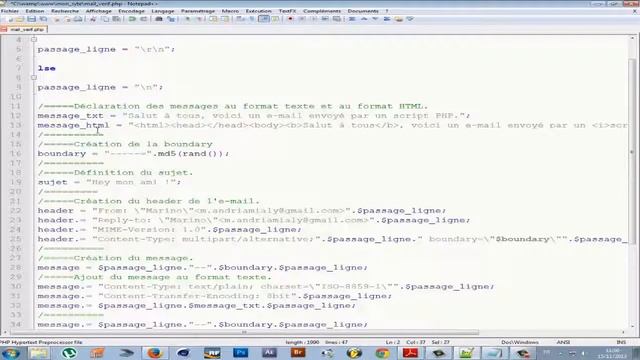Viewport: 640px width, 360px height.
Task: Open the Affichage menu
Action: click(98, 11)
